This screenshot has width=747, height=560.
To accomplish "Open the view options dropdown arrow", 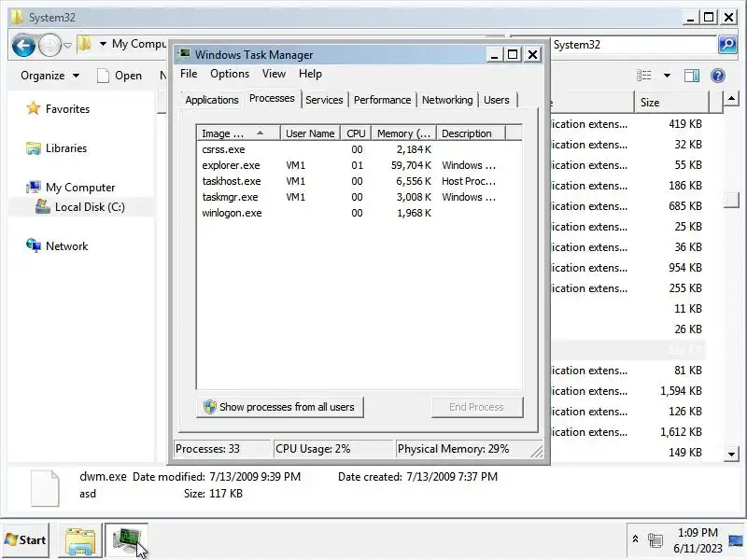I will 667,76.
